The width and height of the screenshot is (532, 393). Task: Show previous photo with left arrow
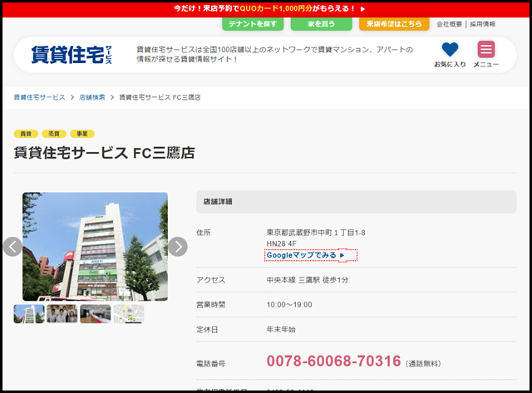click(13, 247)
